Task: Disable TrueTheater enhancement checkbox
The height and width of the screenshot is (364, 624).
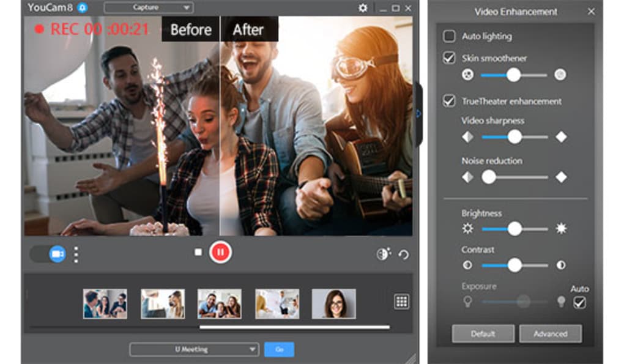Action: pyautogui.click(x=450, y=101)
